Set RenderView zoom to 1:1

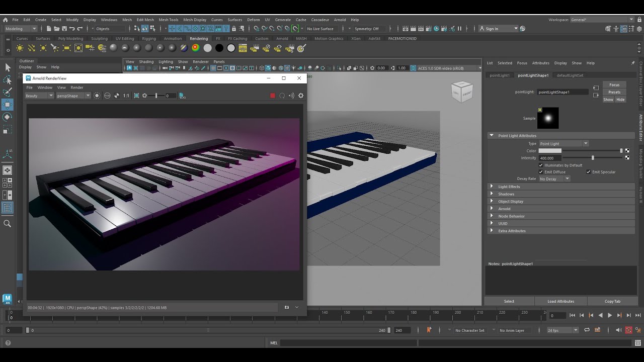126,96
